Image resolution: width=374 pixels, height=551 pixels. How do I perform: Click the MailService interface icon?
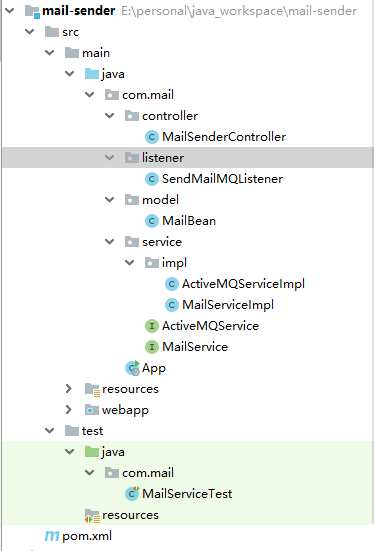click(152, 347)
